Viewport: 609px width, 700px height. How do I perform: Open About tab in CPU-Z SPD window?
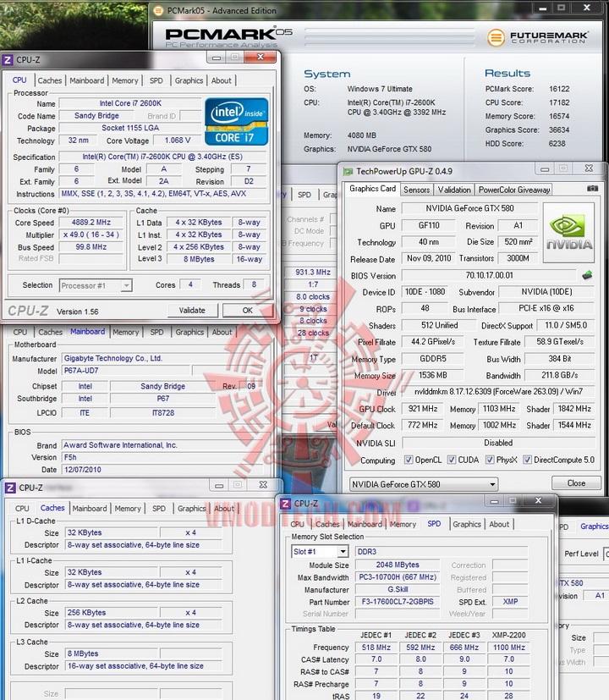(x=499, y=525)
